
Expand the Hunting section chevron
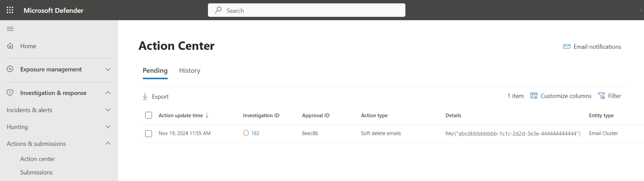pyautogui.click(x=108, y=127)
